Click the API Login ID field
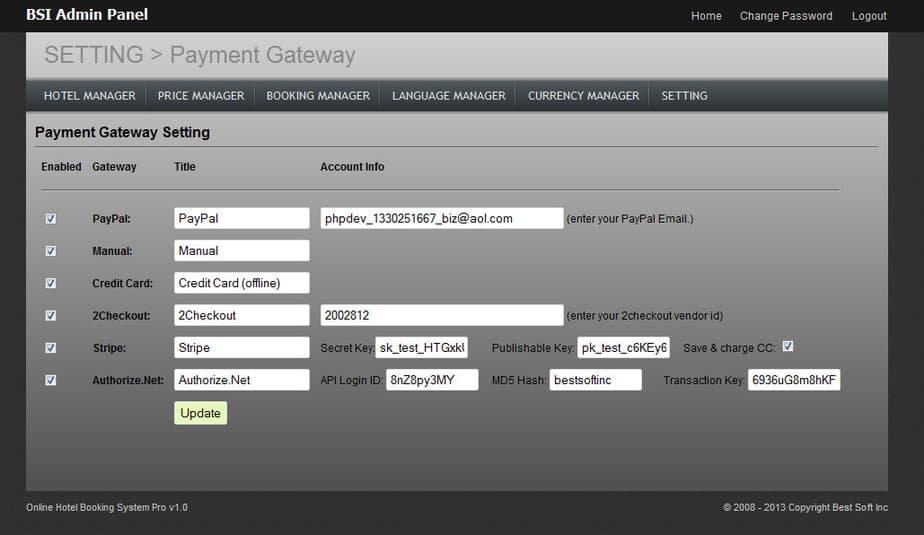 pyautogui.click(x=432, y=380)
